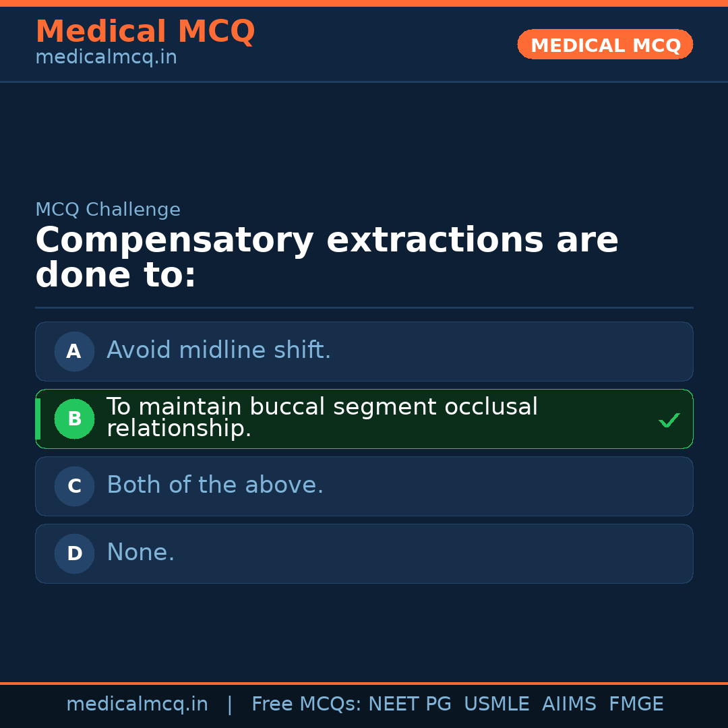This screenshot has width=728, height=728.
Task: Click the green B option circle
Action: tap(74, 419)
